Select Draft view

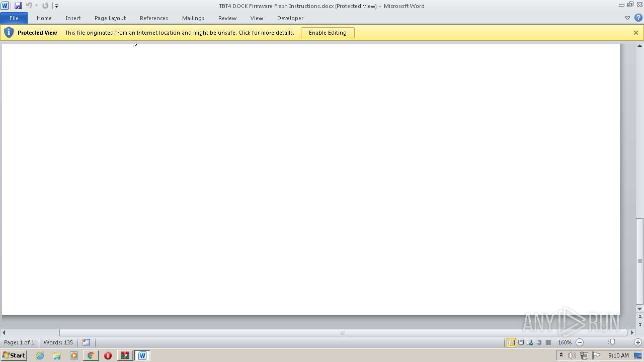pos(548,342)
